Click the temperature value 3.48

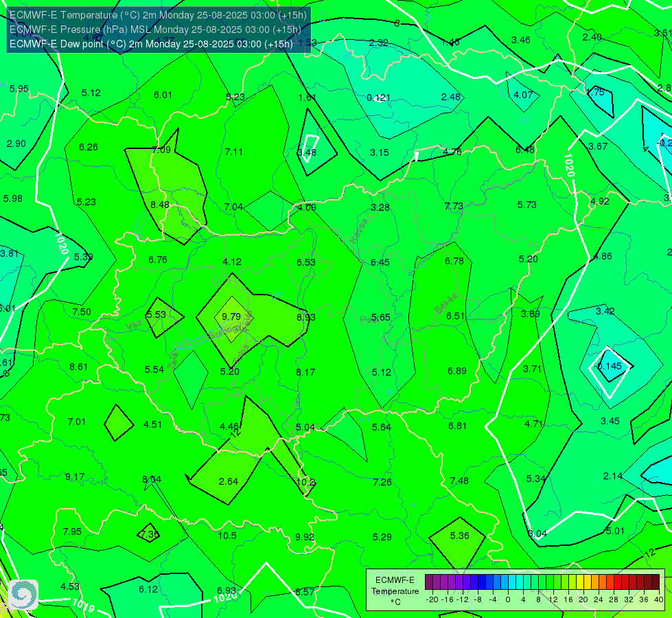click(307, 152)
